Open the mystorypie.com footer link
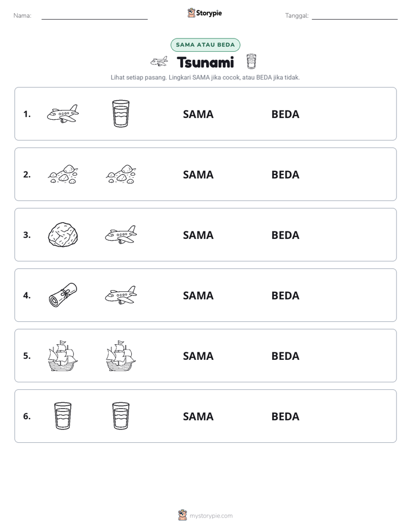The height and width of the screenshot is (532, 411). (205, 515)
